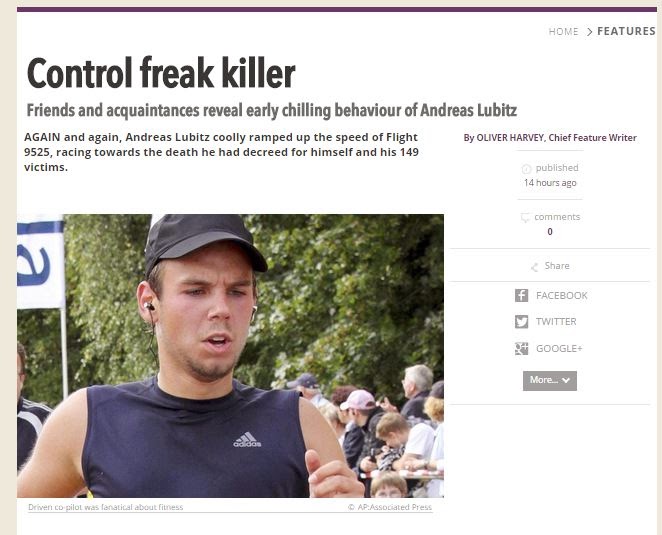Go to the HOME breadcrumb

(564, 32)
